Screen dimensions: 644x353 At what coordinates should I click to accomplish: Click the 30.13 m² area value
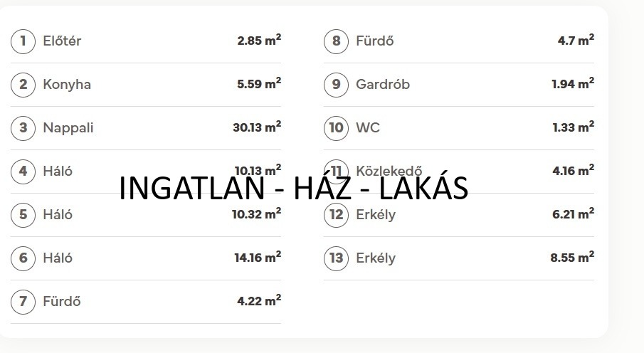click(x=257, y=127)
